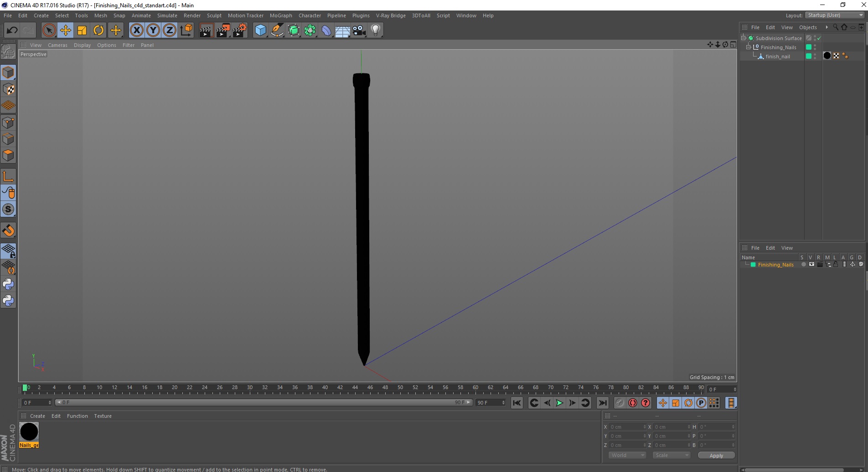This screenshot has height=472, width=868.
Task: Toggle Finishing_Nails layer view eye
Action: point(811,264)
